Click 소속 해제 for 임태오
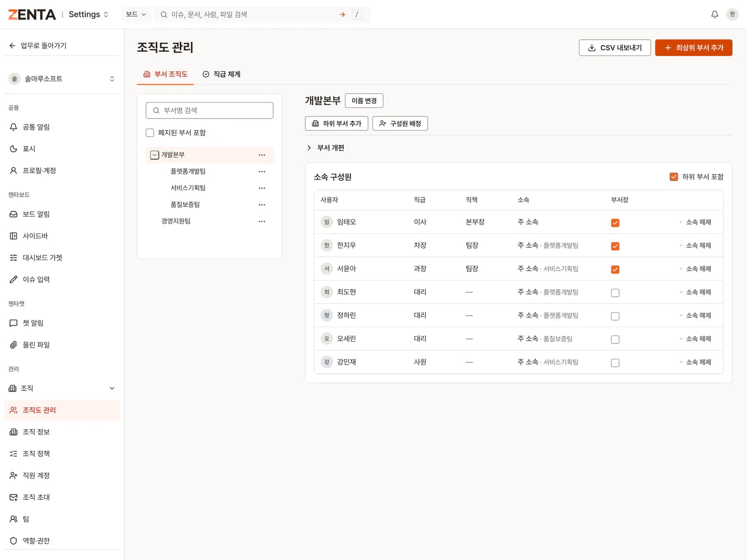The image size is (747, 560). point(696,222)
